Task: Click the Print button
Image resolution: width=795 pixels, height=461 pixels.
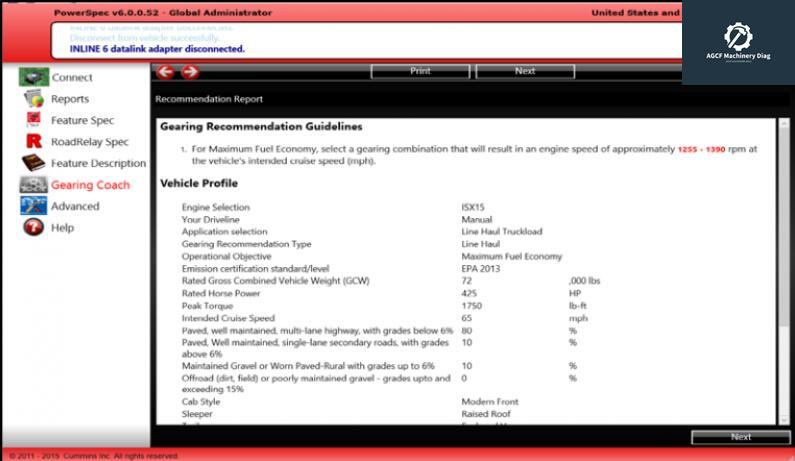Action: 420,71
